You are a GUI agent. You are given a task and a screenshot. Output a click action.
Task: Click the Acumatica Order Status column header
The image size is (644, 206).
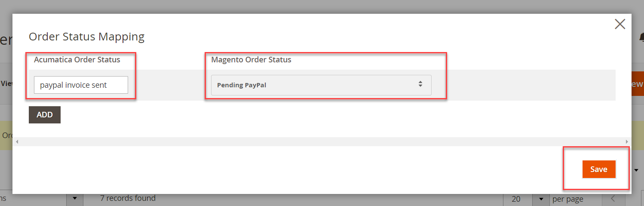pos(77,60)
